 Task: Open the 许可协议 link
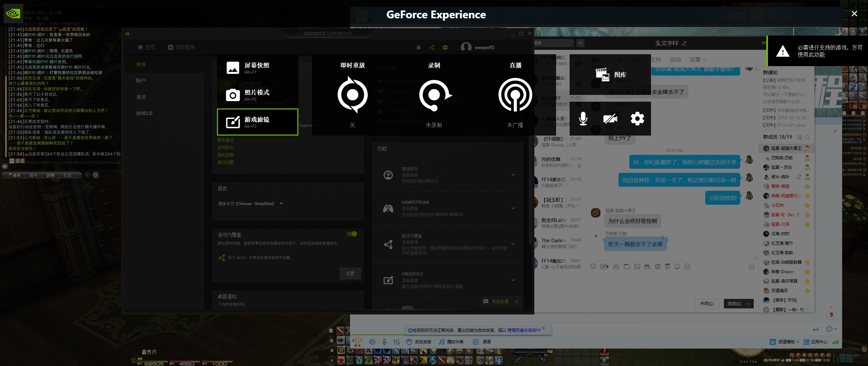pyautogui.click(x=225, y=147)
